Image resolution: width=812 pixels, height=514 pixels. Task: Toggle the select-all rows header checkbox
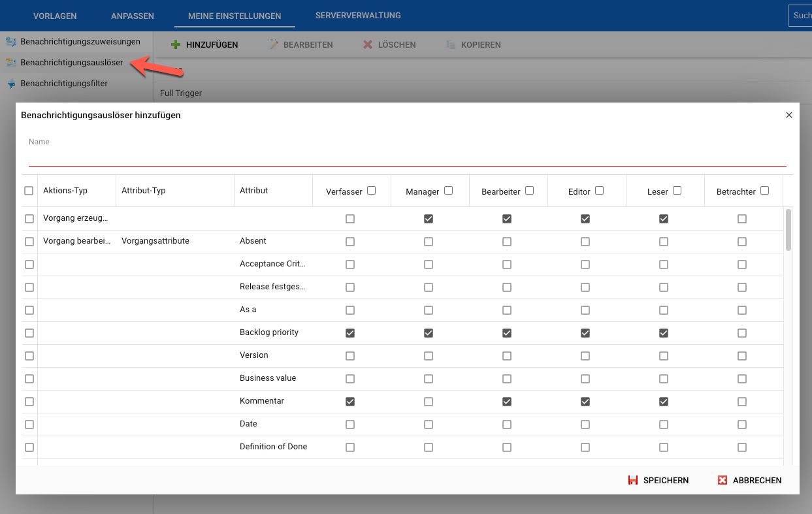click(29, 191)
